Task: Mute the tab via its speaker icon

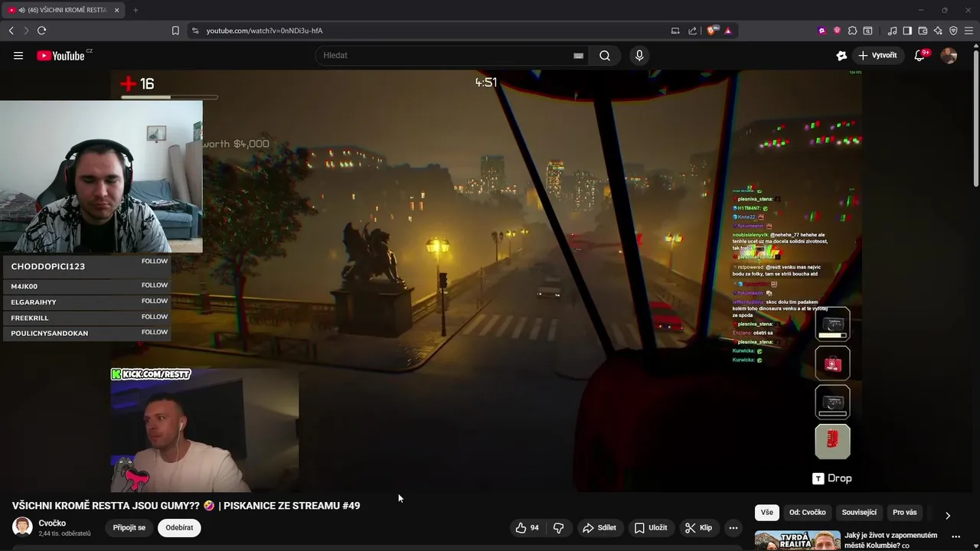Action: (21, 10)
